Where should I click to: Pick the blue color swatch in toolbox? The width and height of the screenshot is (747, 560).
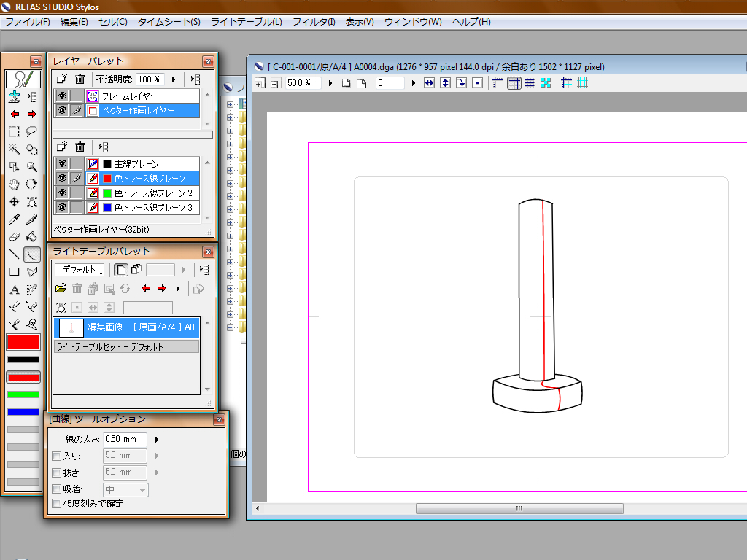(x=23, y=412)
